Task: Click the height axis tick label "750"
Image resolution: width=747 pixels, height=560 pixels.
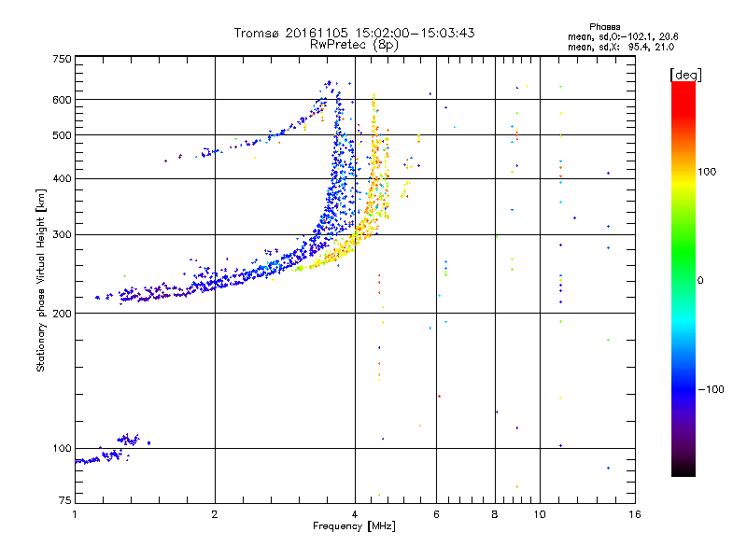Action: 62,59
